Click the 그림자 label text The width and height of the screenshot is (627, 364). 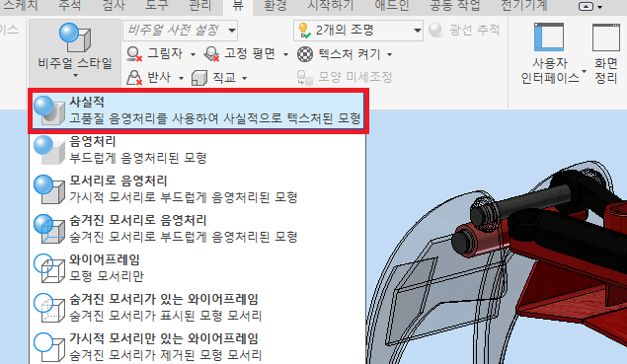[x=165, y=54]
